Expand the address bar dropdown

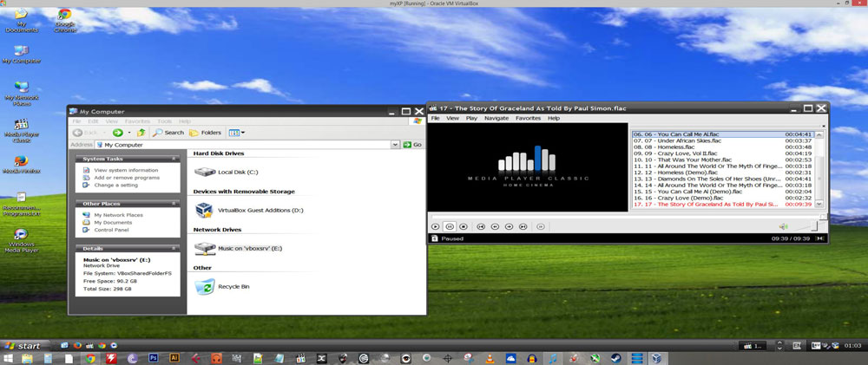(395, 144)
